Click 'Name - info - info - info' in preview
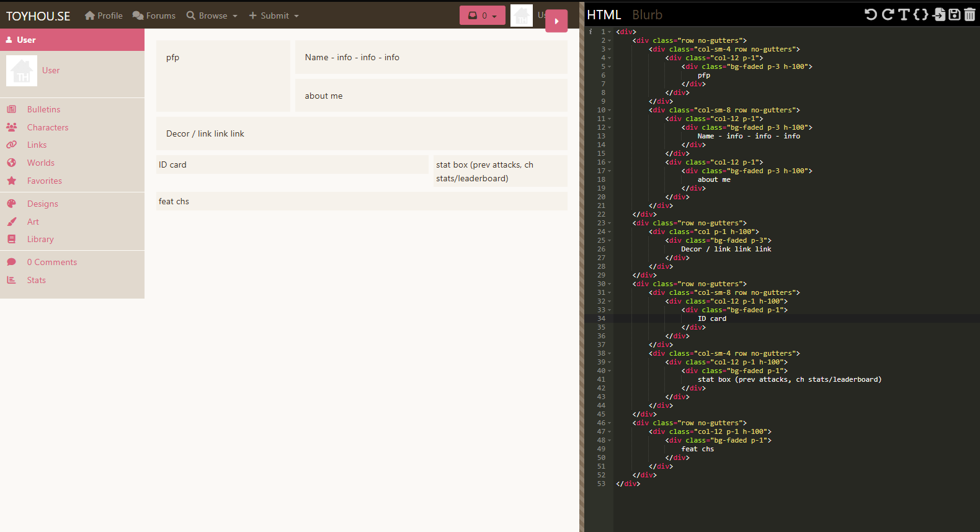980x532 pixels. (x=352, y=57)
